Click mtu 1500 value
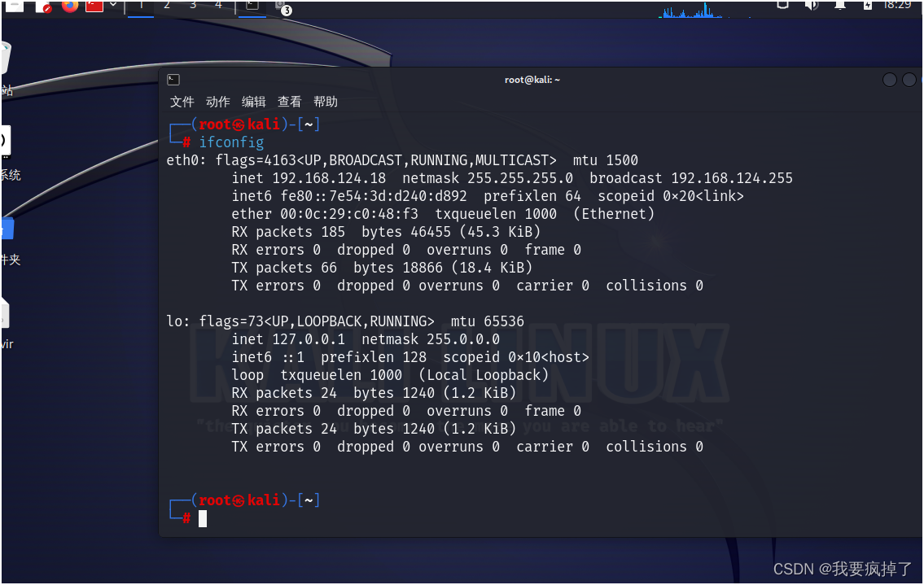The width and height of the screenshot is (924, 585). pos(605,160)
